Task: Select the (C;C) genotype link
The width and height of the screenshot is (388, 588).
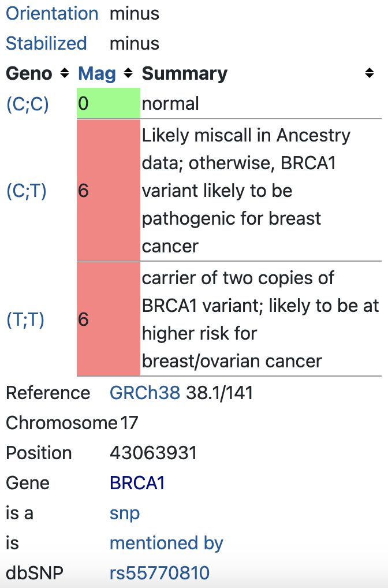Action: coord(27,105)
